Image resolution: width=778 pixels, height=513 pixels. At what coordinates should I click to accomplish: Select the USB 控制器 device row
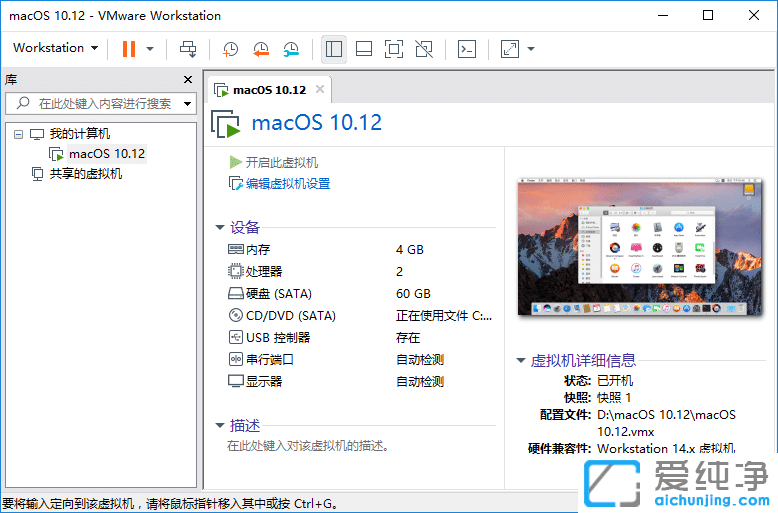(360, 337)
